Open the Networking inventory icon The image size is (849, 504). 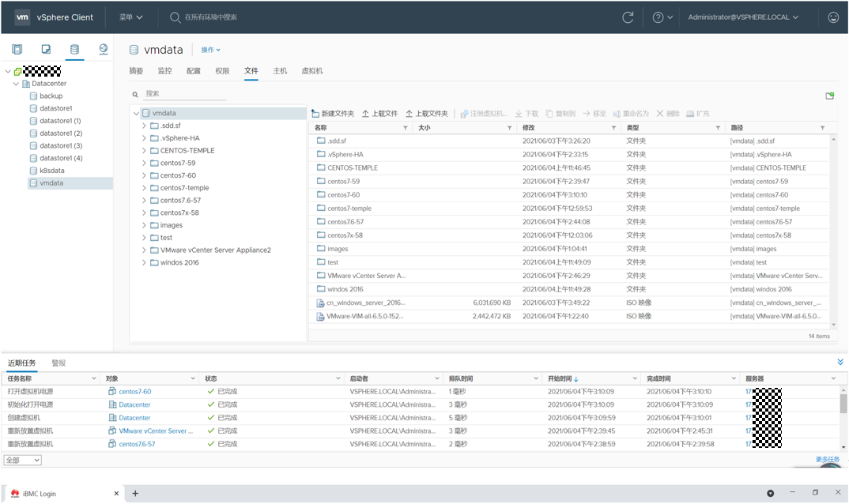click(104, 49)
